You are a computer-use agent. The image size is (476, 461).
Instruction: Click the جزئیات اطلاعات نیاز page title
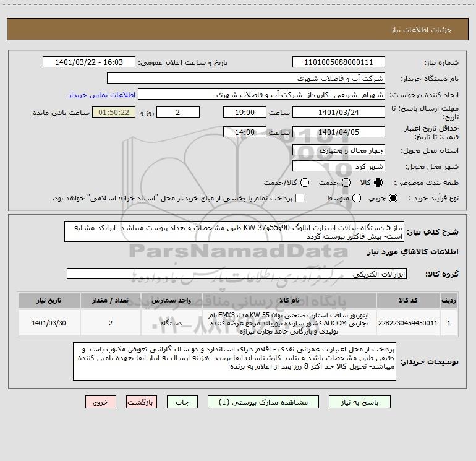pyautogui.click(x=422, y=30)
